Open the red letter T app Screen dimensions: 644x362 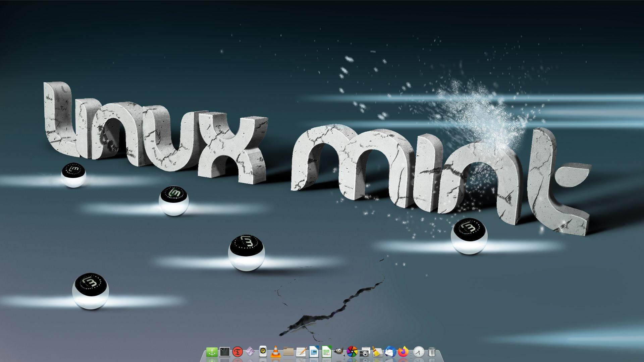tap(237, 352)
